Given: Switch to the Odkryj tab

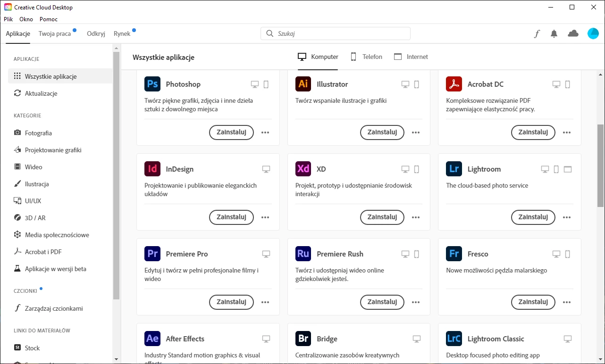Looking at the screenshot, I should 96,33.
